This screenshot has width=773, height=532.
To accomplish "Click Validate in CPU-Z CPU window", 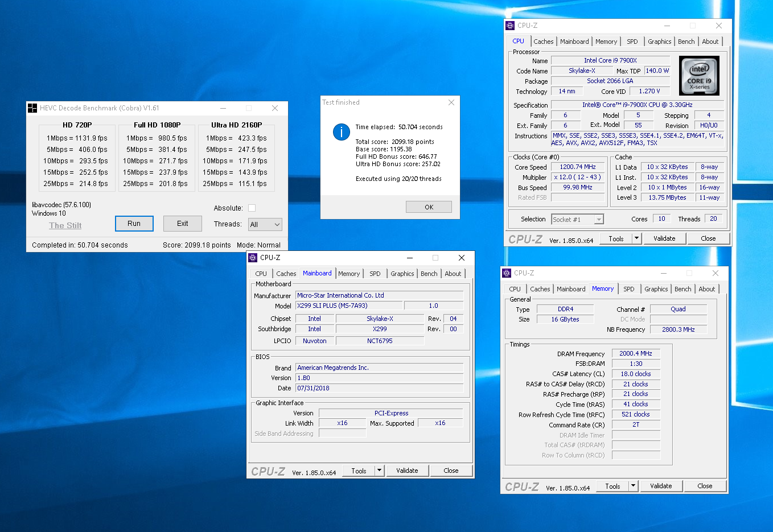I will coord(664,238).
